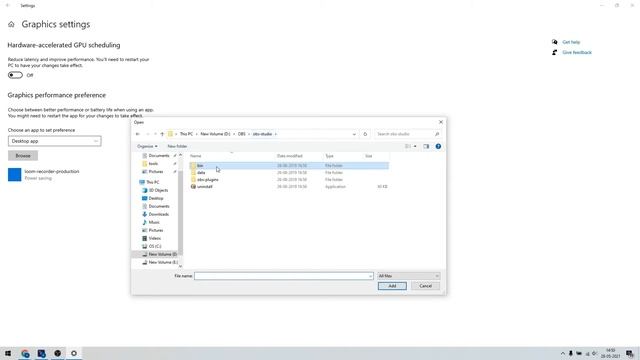Screen dimensions: 640x360
Task: Select New Volume (E:) in sidebar
Action: point(159,262)
